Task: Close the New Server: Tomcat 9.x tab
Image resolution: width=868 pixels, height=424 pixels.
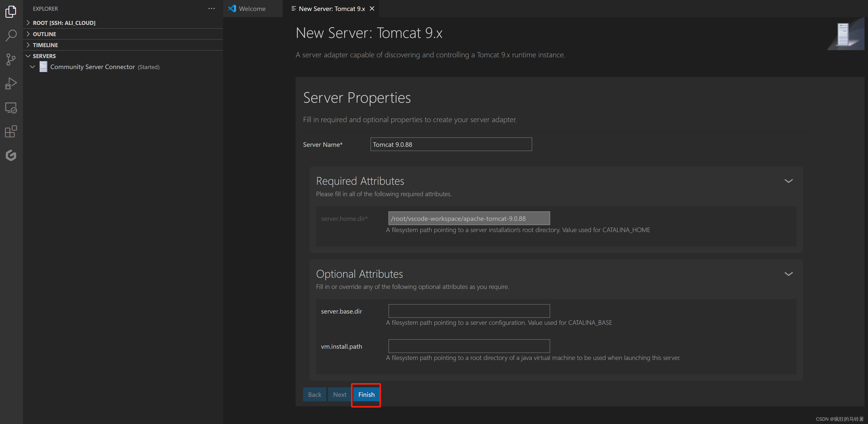Action: (x=372, y=9)
